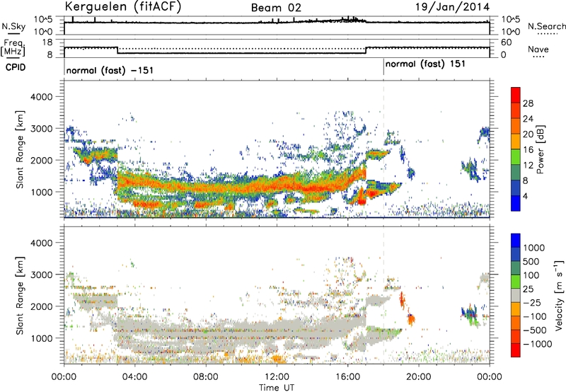Click the 'Freq. [MHz]' axis label
Screen dimensions: 566x392
tap(13, 47)
